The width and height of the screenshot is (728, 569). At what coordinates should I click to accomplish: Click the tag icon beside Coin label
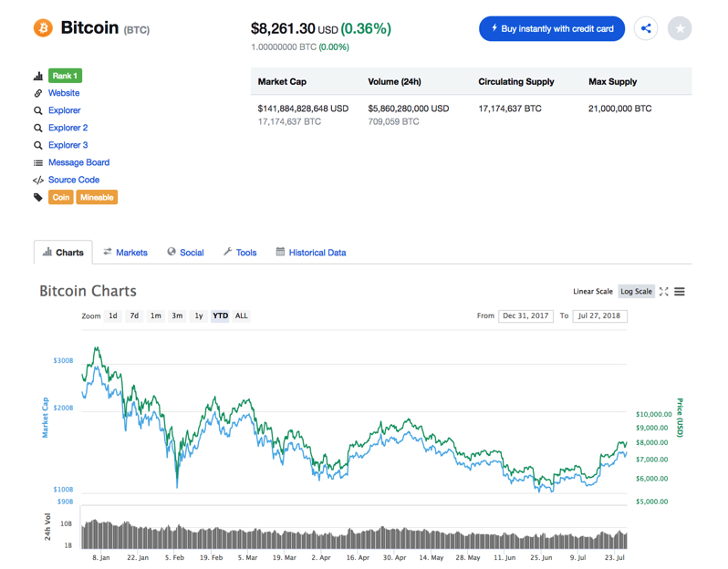coord(38,197)
